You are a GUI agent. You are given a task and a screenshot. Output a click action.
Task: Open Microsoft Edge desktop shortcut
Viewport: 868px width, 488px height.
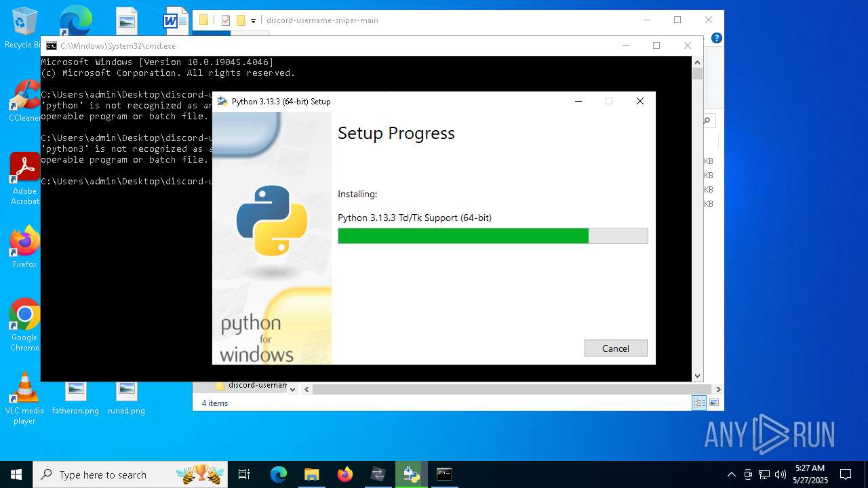coord(75,20)
